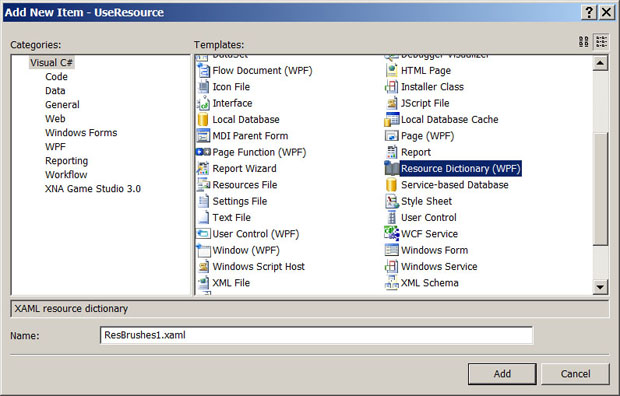The image size is (620, 396).
Task: Click the Local Database cylinder icon
Action: [203, 119]
